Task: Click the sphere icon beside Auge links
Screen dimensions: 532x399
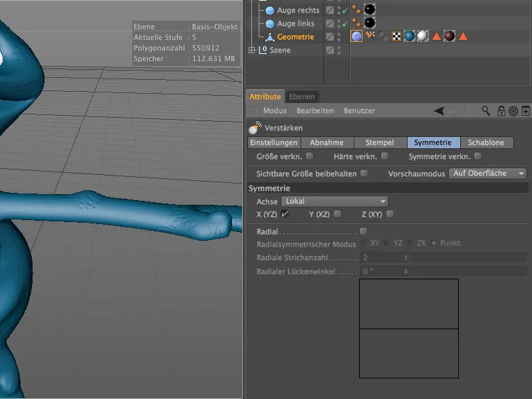Action: 270,24
